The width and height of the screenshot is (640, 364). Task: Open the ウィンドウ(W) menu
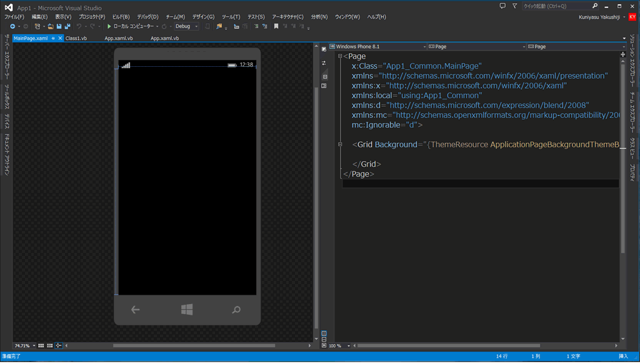click(347, 17)
